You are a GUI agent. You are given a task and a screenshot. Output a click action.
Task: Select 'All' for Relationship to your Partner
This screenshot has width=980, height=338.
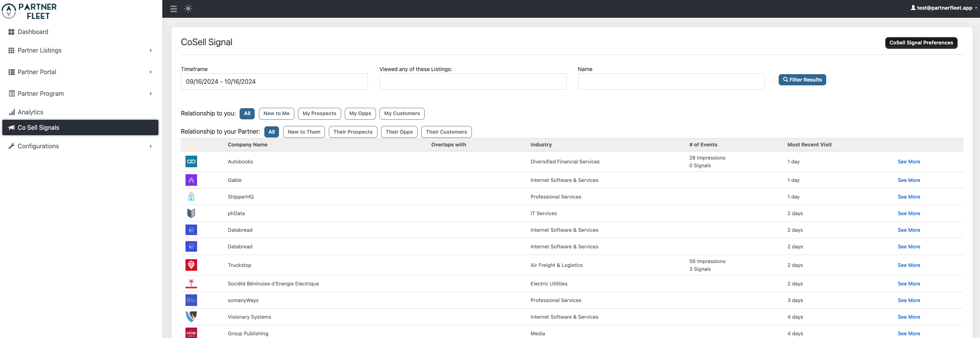(272, 132)
